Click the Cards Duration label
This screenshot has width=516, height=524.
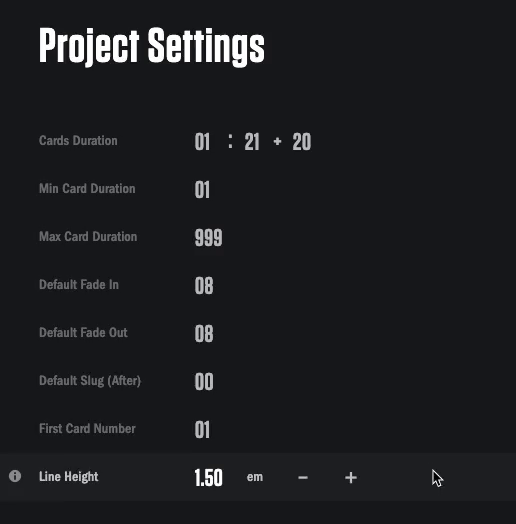pos(78,141)
